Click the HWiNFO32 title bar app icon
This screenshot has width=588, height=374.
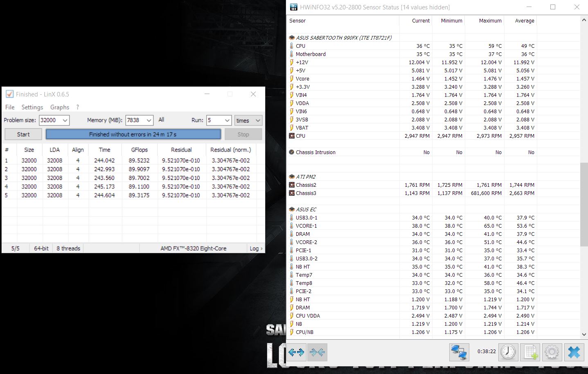tap(293, 7)
